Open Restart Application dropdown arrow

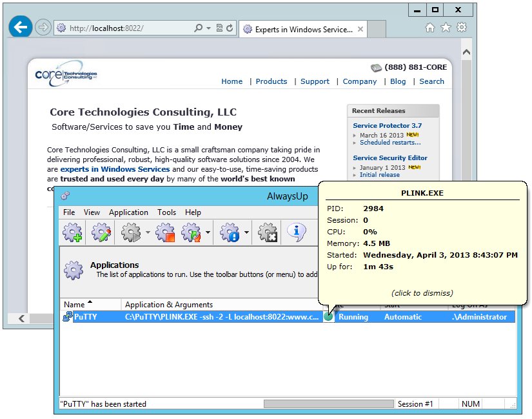coord(208,232)
